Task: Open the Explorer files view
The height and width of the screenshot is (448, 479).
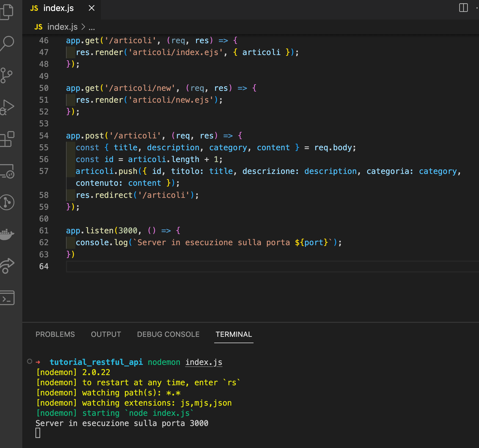Action: tap(7, 12)
